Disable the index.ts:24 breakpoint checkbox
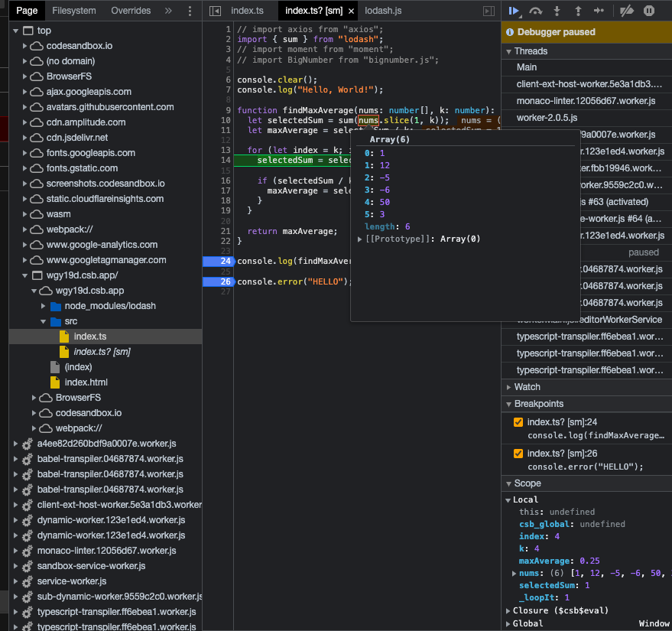Screen dimensions: 672x631 pyautogui.click(x=518, y=421)
